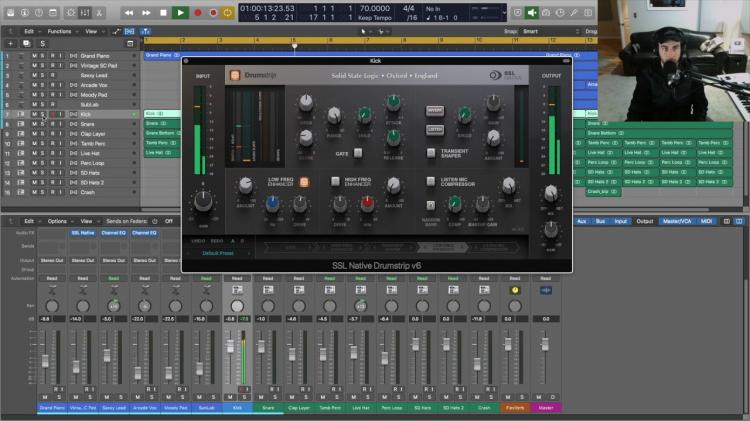
Task: Click the Master channel strip name label
Action: click(546, 408)
